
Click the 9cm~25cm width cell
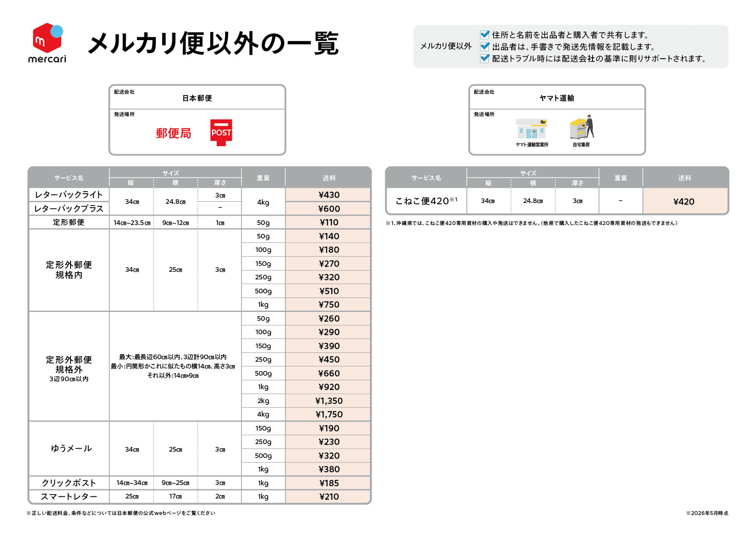click(176, 483)
